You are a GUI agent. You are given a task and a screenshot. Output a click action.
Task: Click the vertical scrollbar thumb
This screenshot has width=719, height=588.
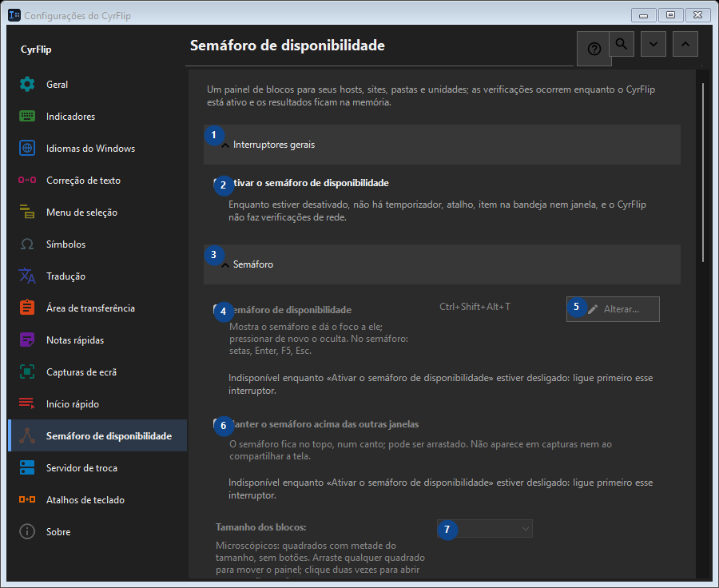[703, 173]
